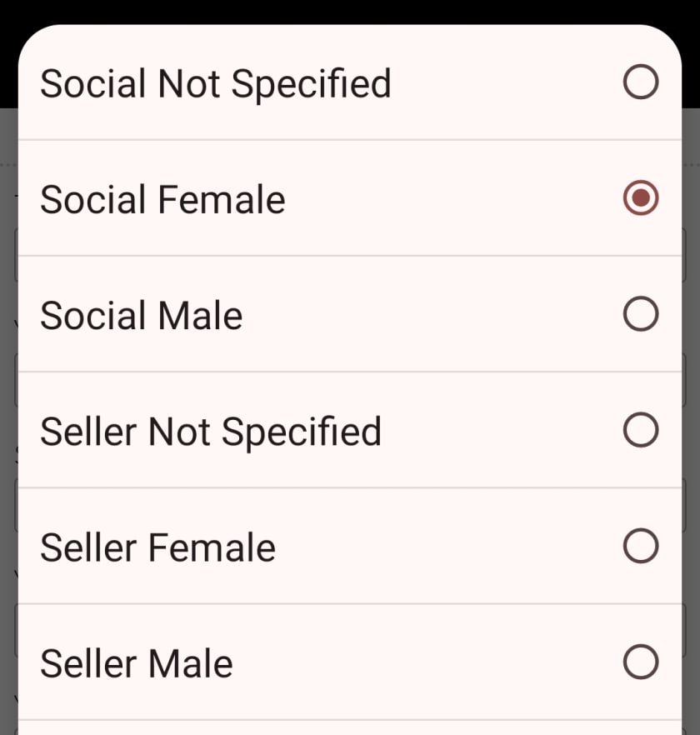The width and height of the screenshot is (700, 735).
Task: Dismiss dialog via dimmed strip on left edge
Action: [8, 422]
